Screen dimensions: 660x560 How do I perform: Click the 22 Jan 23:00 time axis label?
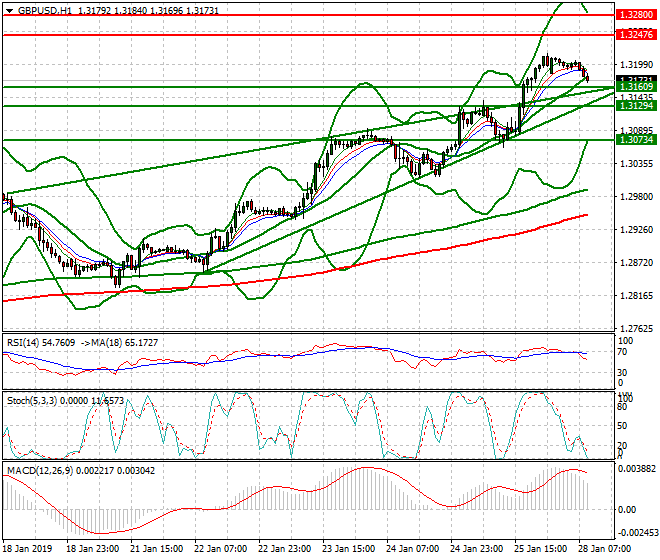point(285,549)
